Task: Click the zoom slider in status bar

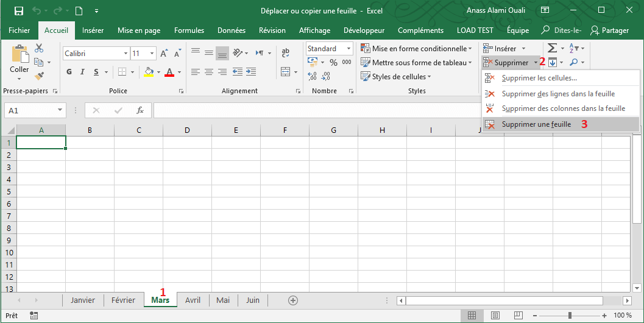Action: [570, 316]
